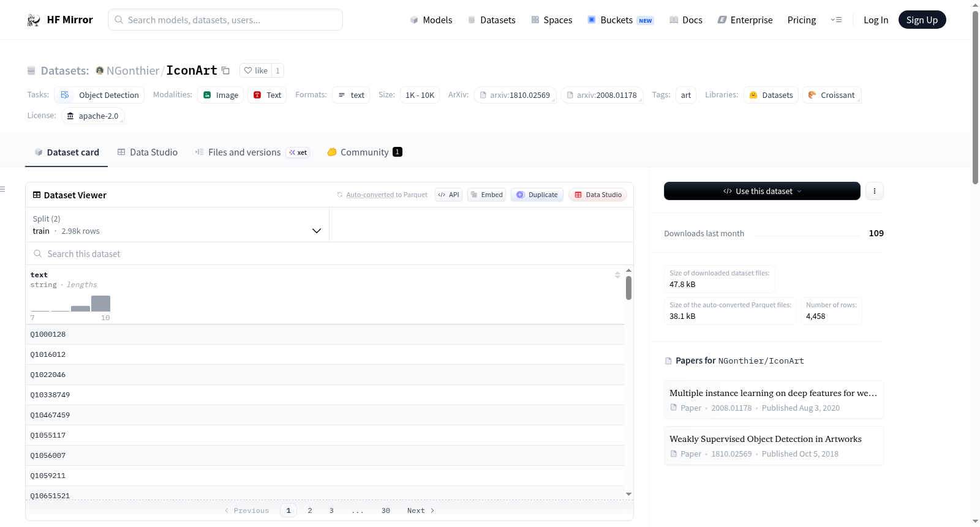Select row Q1022046

point(325,375)
